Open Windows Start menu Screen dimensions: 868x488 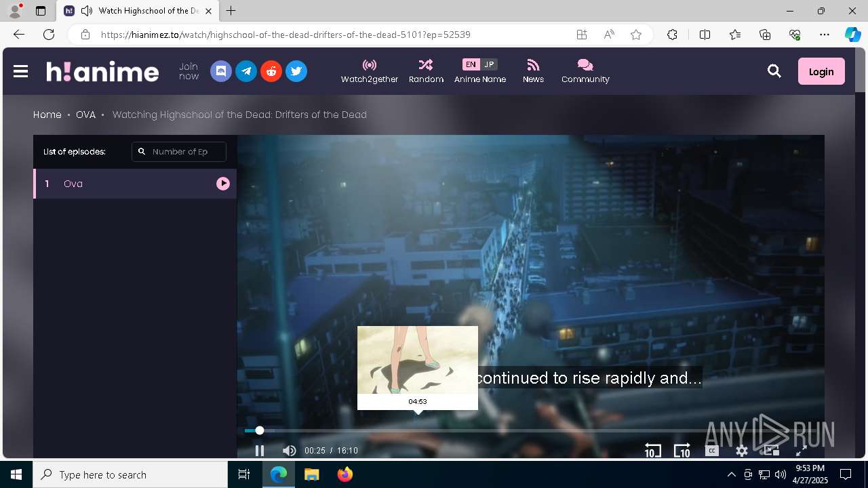pos(16,474)
